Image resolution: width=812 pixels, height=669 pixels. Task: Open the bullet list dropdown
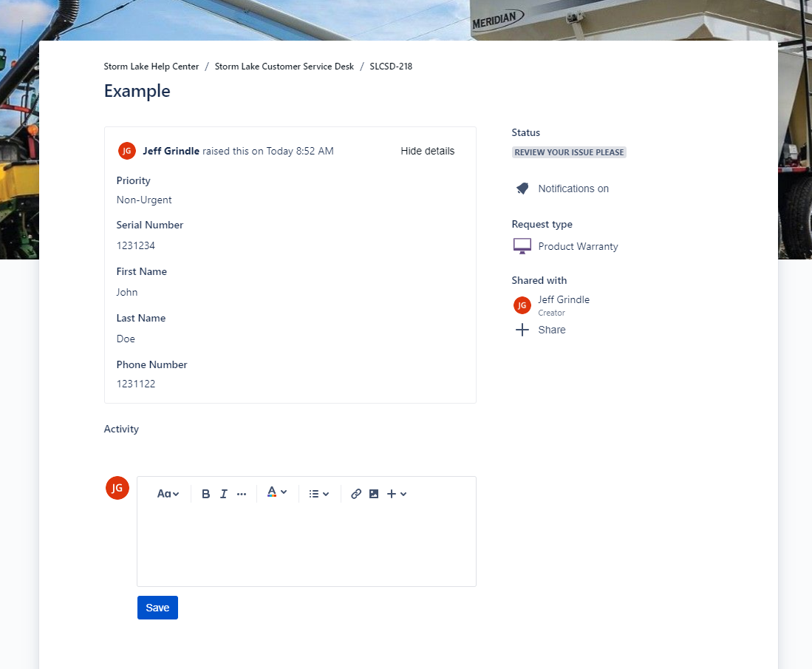point(319,494)
